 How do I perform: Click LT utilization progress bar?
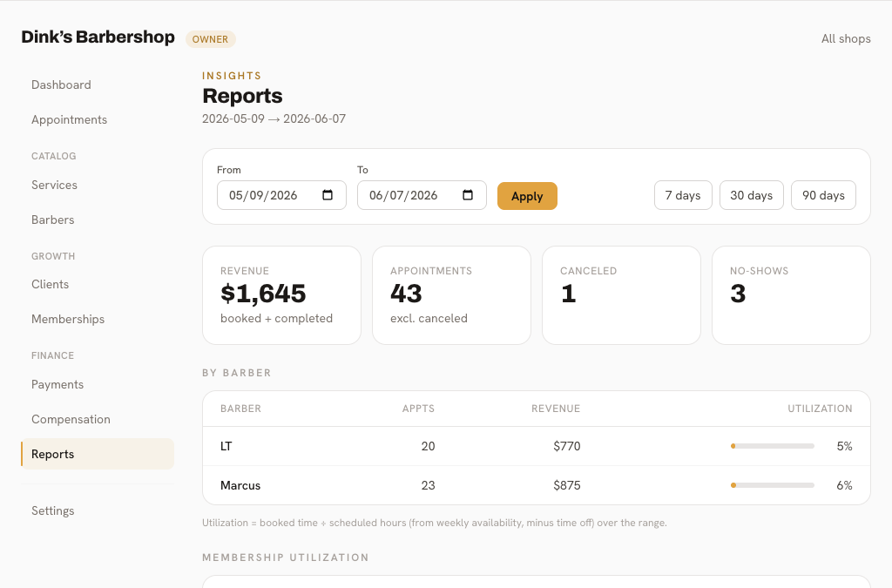coord(773,446)
